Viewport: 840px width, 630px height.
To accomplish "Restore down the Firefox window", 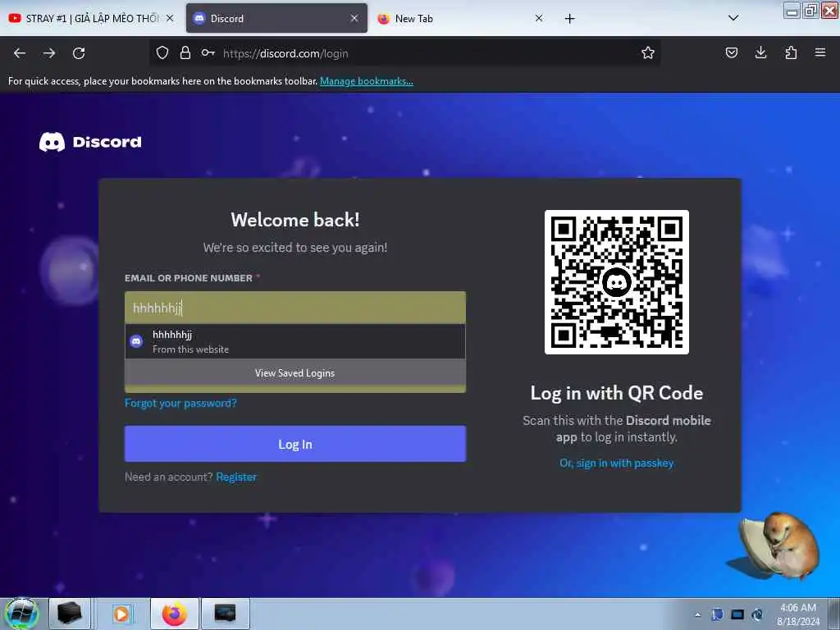I will pos(811,10).
